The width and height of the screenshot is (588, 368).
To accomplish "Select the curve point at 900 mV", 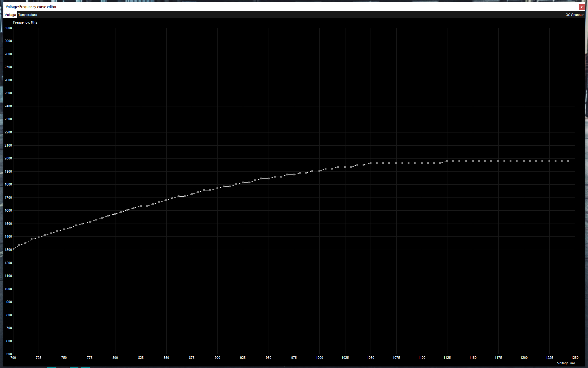I will (x=217, y=188).
